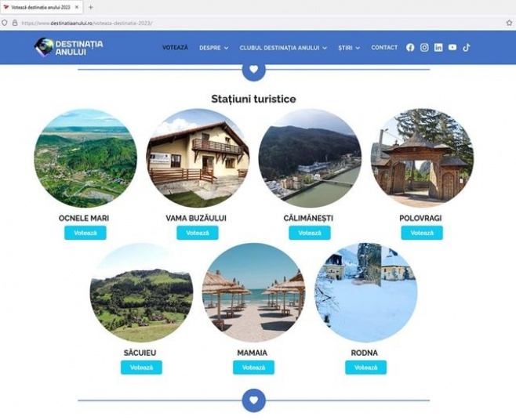Image resolution: width=516 pixels, height=420 pixels.
Task: Open the Facebook social icon
Action: 410,48
